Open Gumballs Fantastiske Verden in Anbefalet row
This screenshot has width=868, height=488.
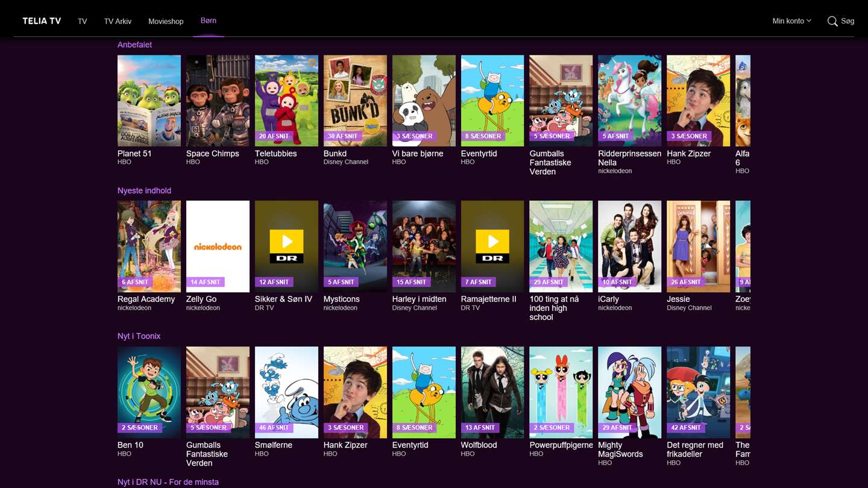tap(561, 101)
